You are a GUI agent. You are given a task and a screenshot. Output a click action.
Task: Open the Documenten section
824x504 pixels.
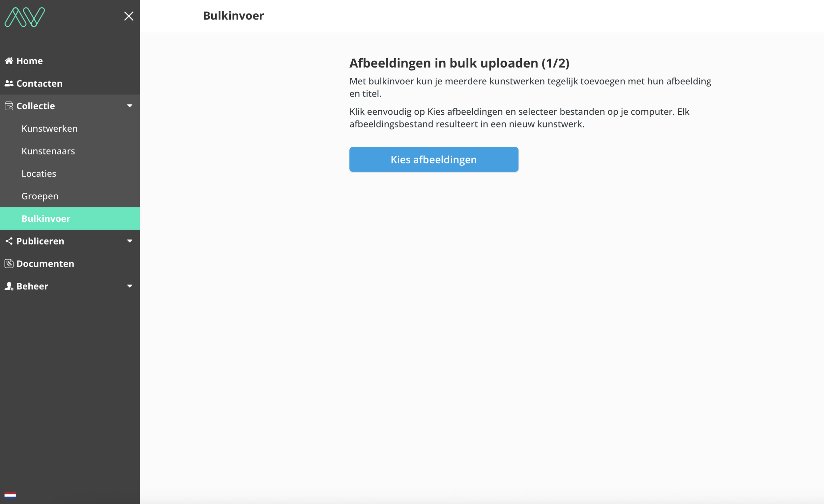tap(45, 264)
